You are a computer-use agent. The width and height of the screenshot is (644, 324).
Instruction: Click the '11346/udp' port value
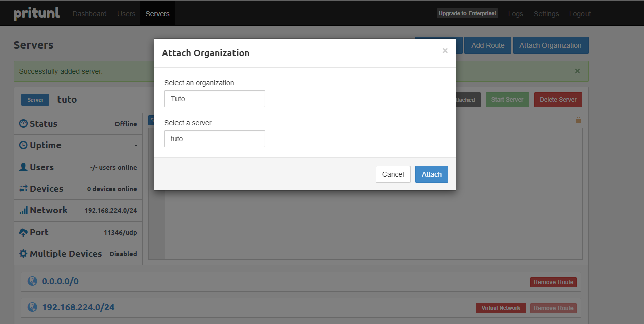pos(120,232)
